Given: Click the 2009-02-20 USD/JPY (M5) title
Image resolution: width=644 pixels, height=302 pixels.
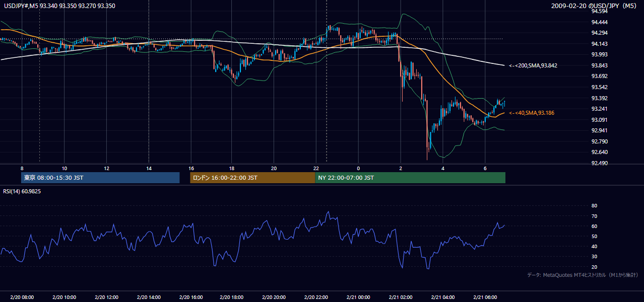Looking at the screenshot, I should click(x=595, y=6).
